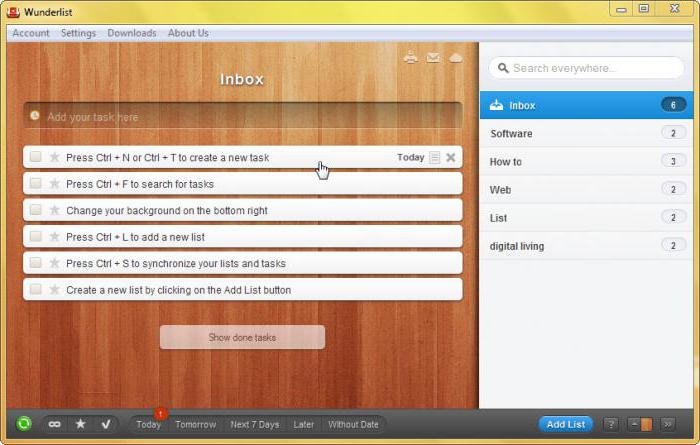The height and width of the screenshot is (445, 700).
Task: Click the 'Search everywhere' field
Action: pos(586,68)
